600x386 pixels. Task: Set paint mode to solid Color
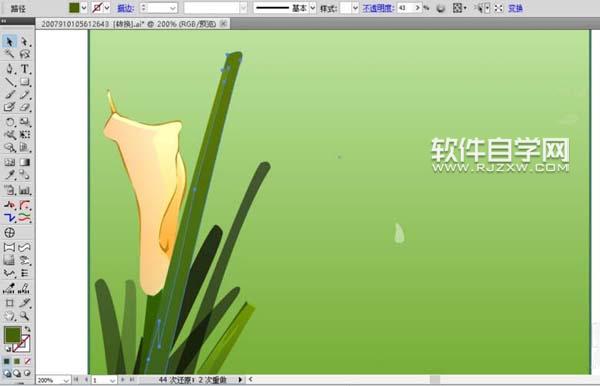click(7, 361)
